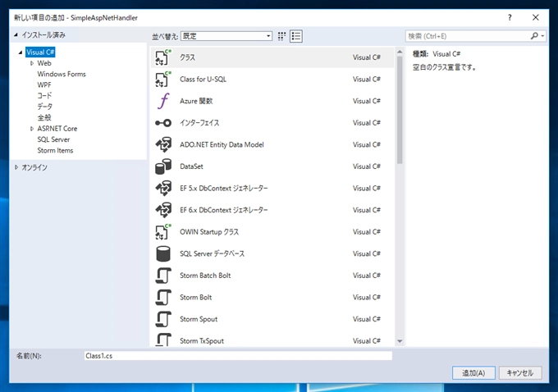The image size is (558, 392).
Task: Choose the ADO.NET Entity Data Model icon
Action: (x=163, y=145)
